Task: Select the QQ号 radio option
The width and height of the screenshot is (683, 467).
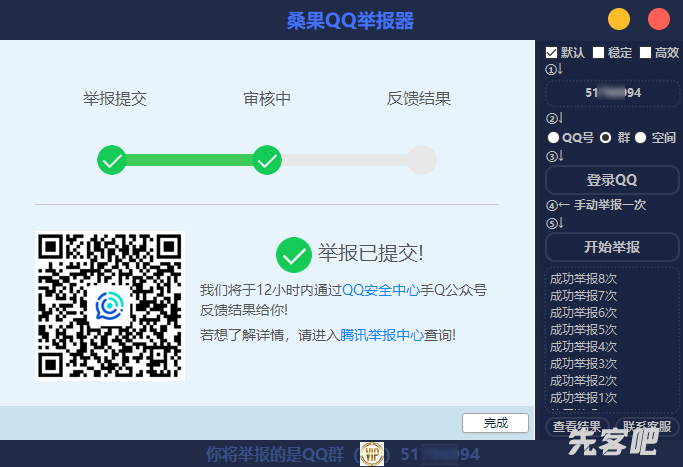Action: pos(553,138)
